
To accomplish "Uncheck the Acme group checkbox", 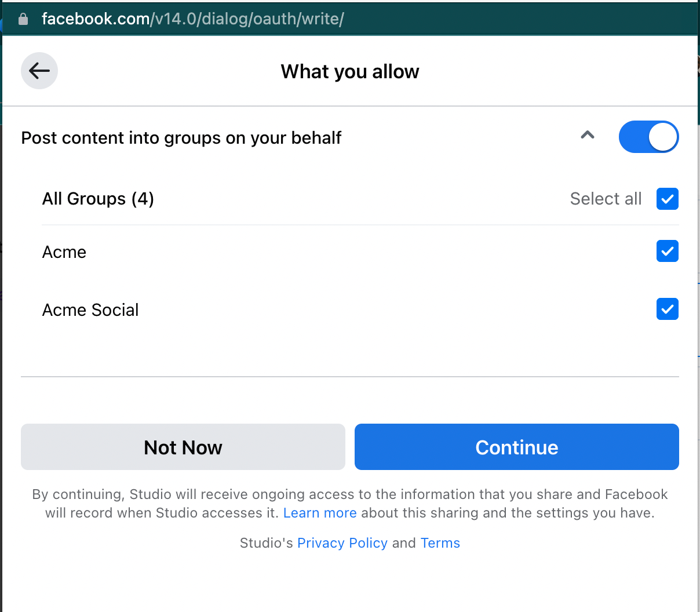I will [x=667, y=251].
